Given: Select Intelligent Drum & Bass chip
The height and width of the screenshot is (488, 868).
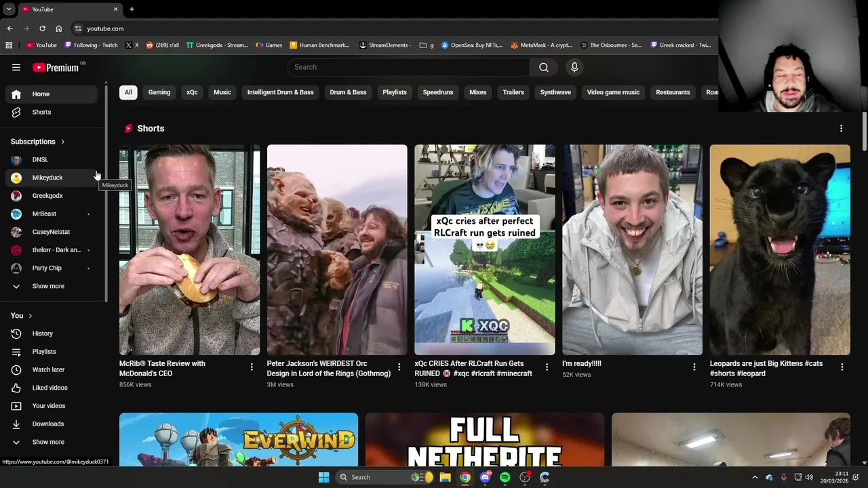Looking at the screenshot, I should point(281,92).
